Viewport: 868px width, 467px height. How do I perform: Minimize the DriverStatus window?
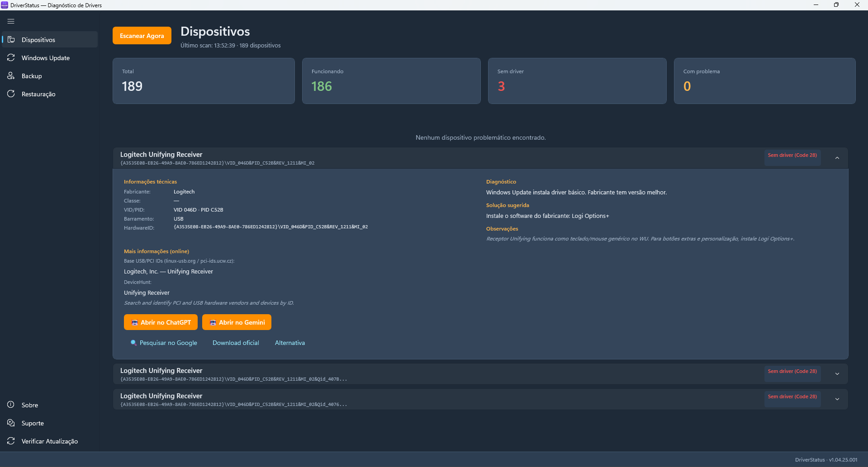[x=816, y=5]
